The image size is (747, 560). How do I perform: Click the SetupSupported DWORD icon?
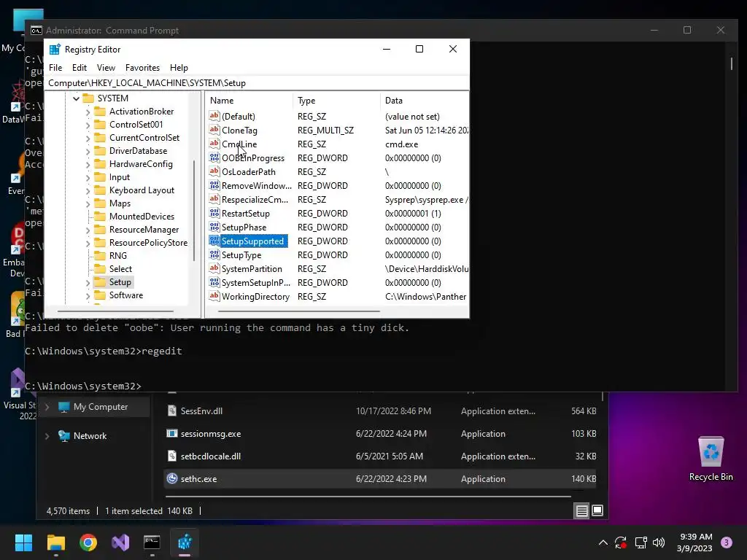coord(214,241)
